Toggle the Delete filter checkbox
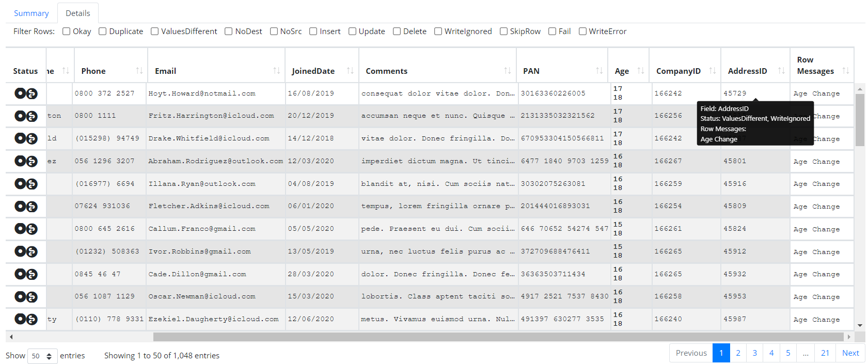 click(x=397, y=31)
